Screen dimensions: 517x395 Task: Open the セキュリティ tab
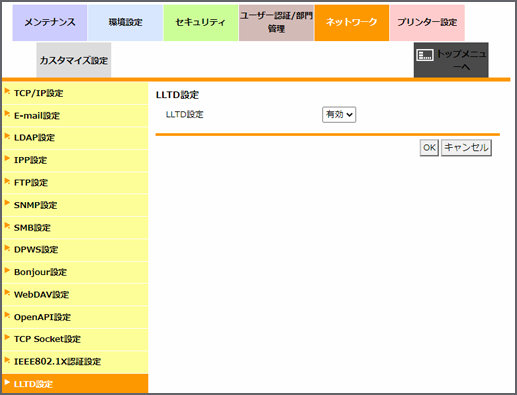(x=201, y=23)
